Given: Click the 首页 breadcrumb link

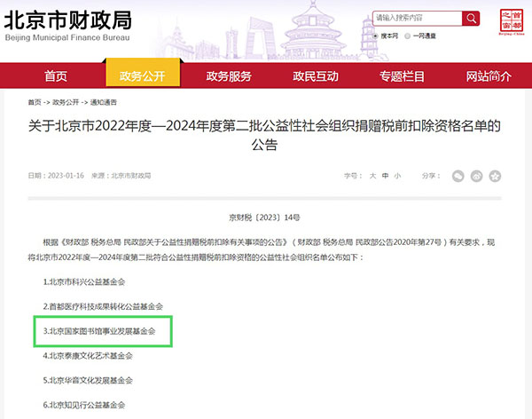Looking at the screenshot, I should click(x=35, y=102).
